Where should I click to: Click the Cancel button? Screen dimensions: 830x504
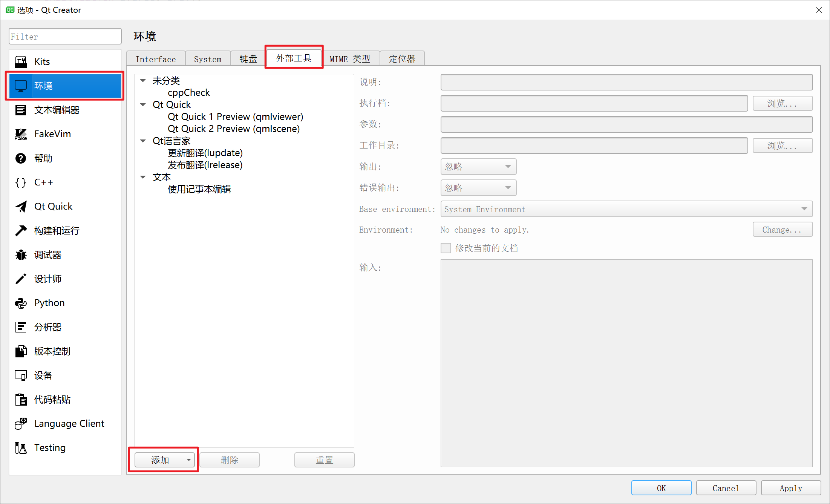[726, 488]
